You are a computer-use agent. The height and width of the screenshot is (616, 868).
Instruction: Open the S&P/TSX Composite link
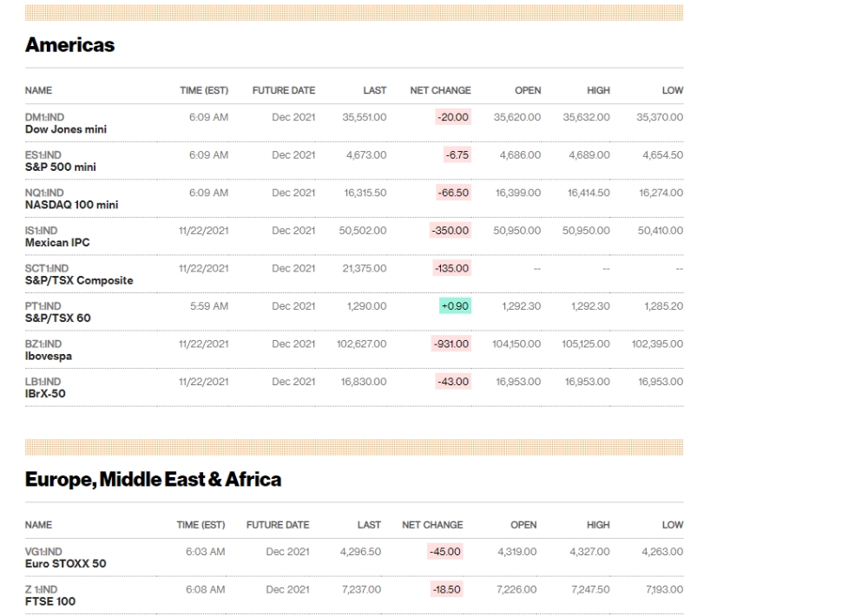pyautogui.click(x=79, y=280)
